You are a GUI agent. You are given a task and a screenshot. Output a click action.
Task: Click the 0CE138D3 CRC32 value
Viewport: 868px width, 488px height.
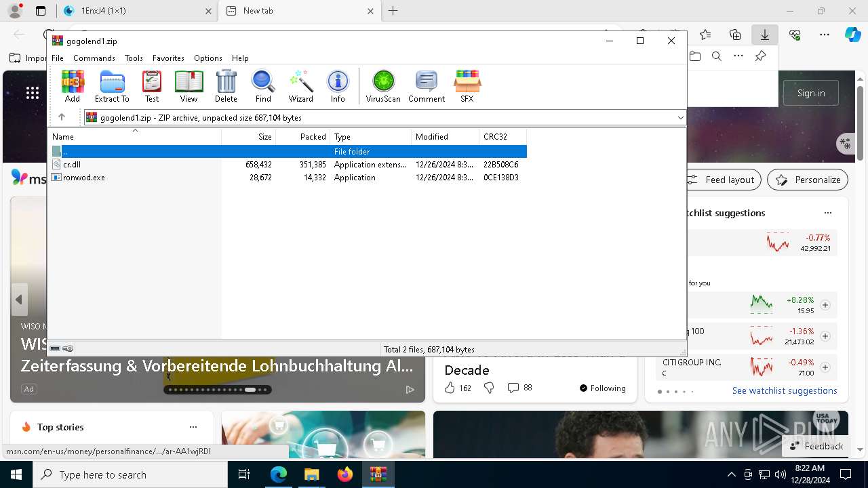click(501, 178)
